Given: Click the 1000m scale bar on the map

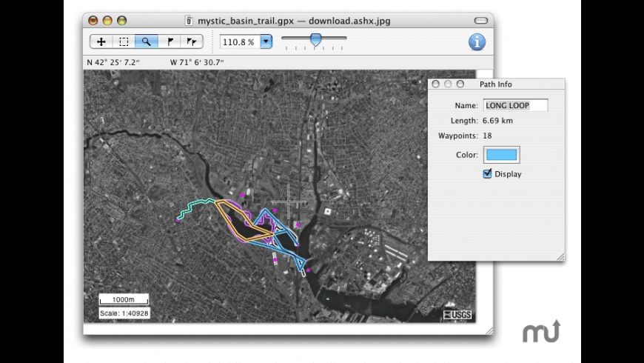Looking at the screenshot, I should coord(124,299).
